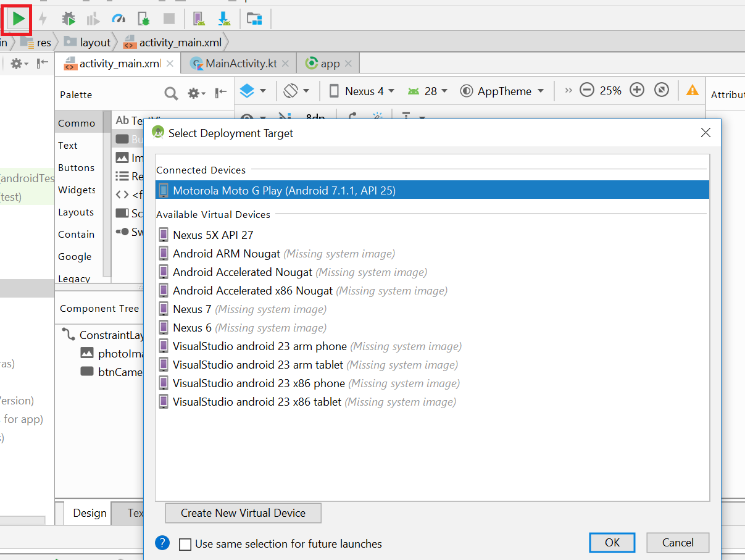
Task: Open the editor orientation dropdown
Action: click(x=296, y=91)
